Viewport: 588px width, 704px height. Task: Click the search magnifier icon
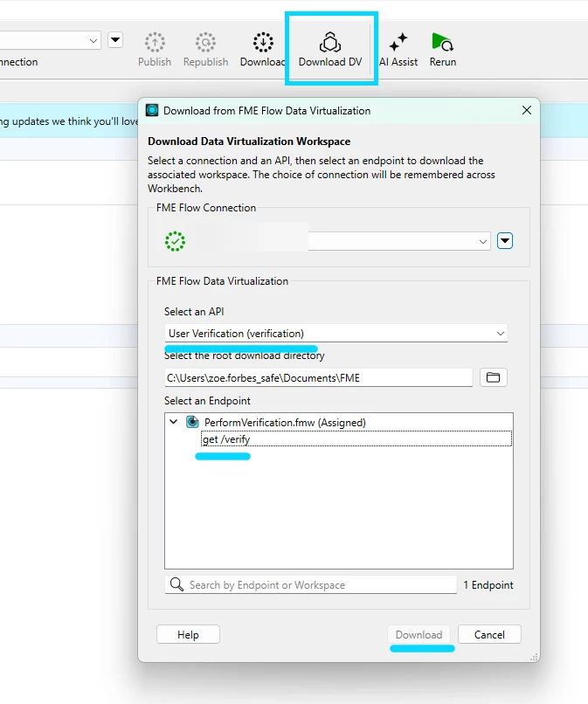(x=176, y=584)
